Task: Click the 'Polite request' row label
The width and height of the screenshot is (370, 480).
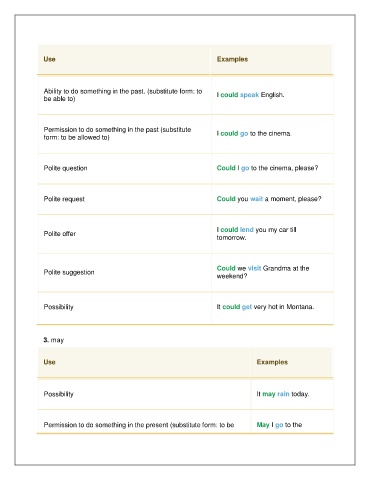Action: click(64, 199)
